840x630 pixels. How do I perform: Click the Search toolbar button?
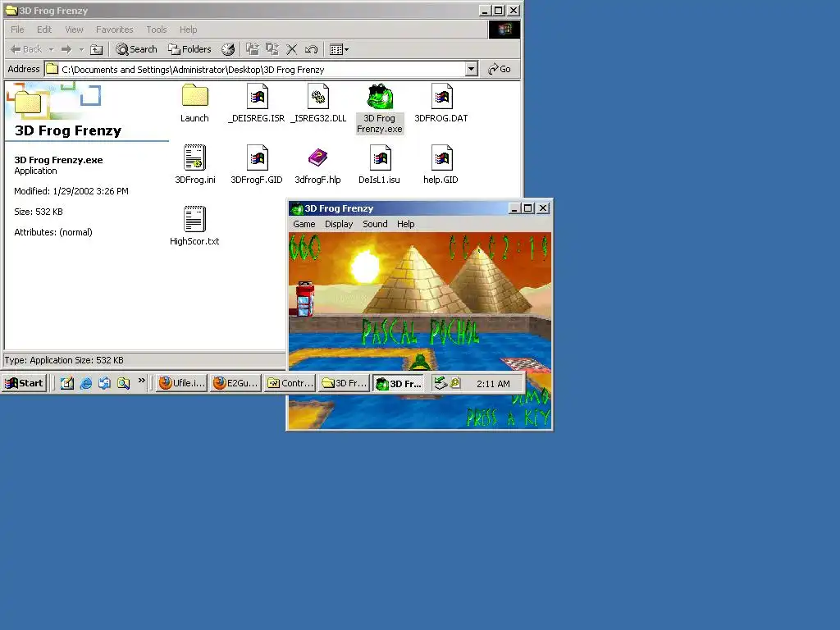pyautogui.click(x=137, y=50)
